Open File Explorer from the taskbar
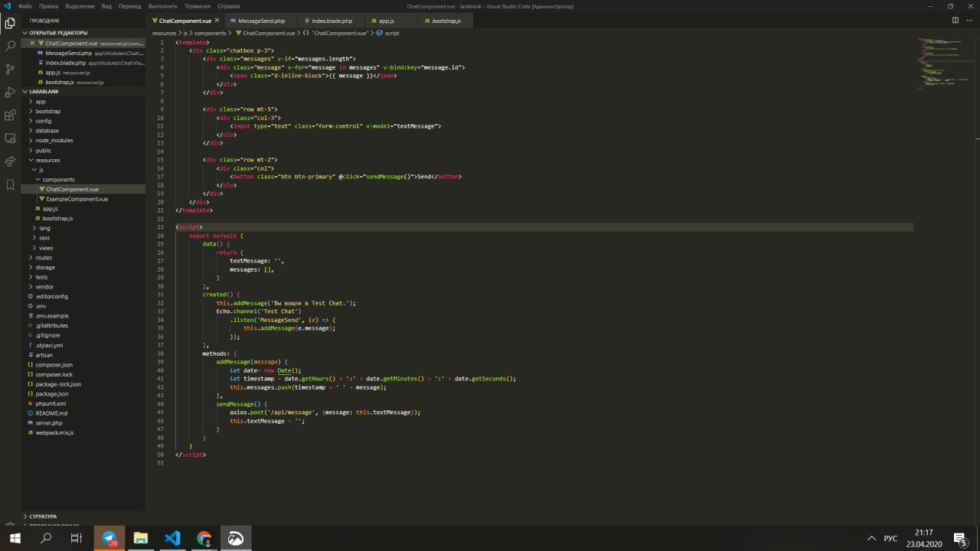 [x=141, y=538]
